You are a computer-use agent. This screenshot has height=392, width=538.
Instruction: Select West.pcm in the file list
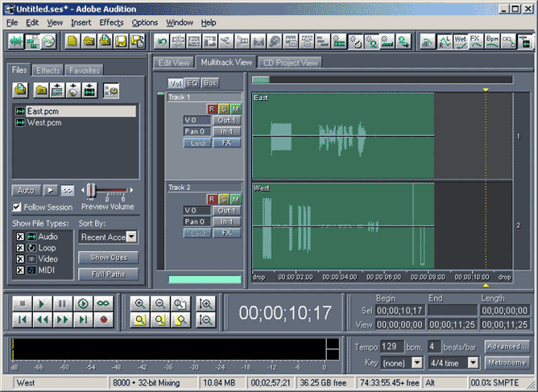(44, 122)
